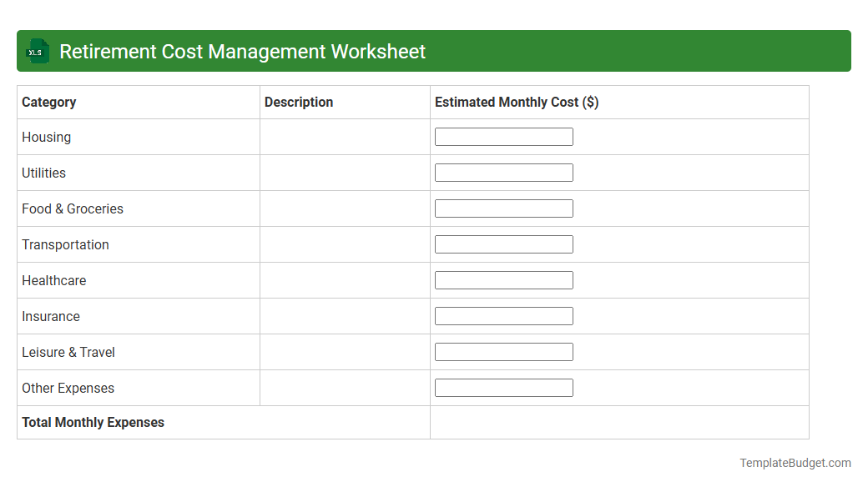Click the Housing category label
Screen dimensions: 868x487
coord(46,137)
